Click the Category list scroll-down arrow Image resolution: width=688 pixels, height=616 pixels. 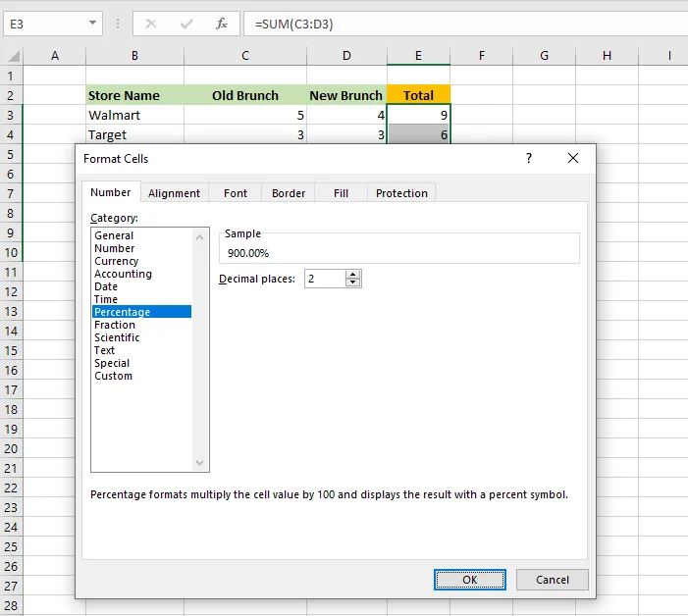tap(200, 463)
